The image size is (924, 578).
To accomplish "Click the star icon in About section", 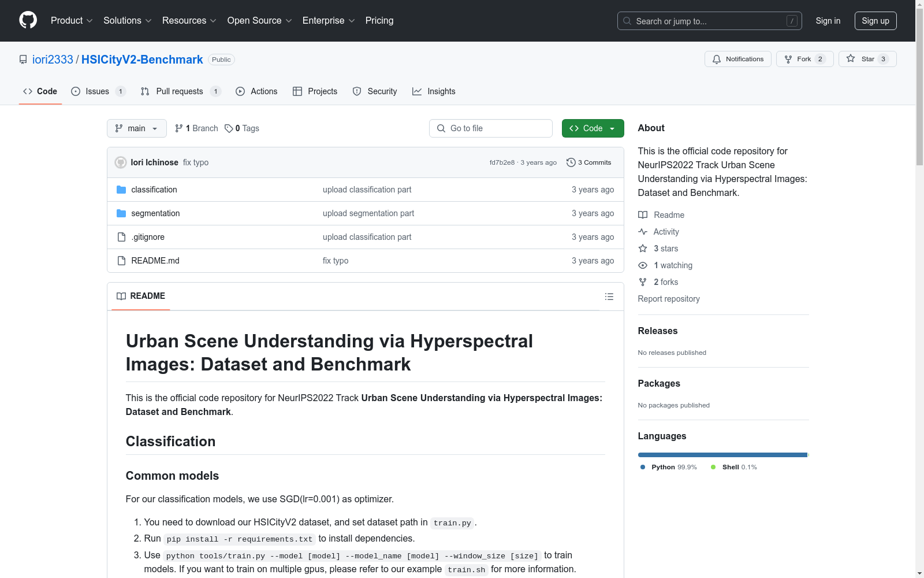I will pos(643,249).
